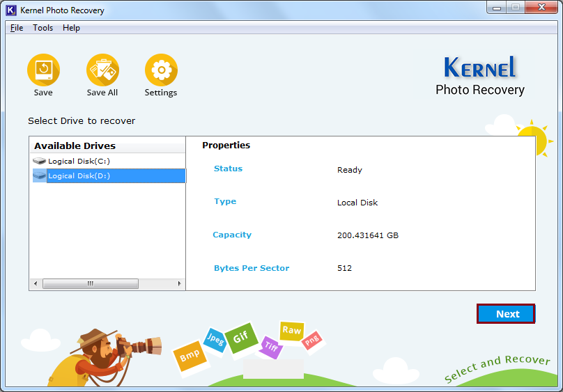Click the 'Select Drive to recover' heading
The image size is (563, 392).
(x=82, y=121)
